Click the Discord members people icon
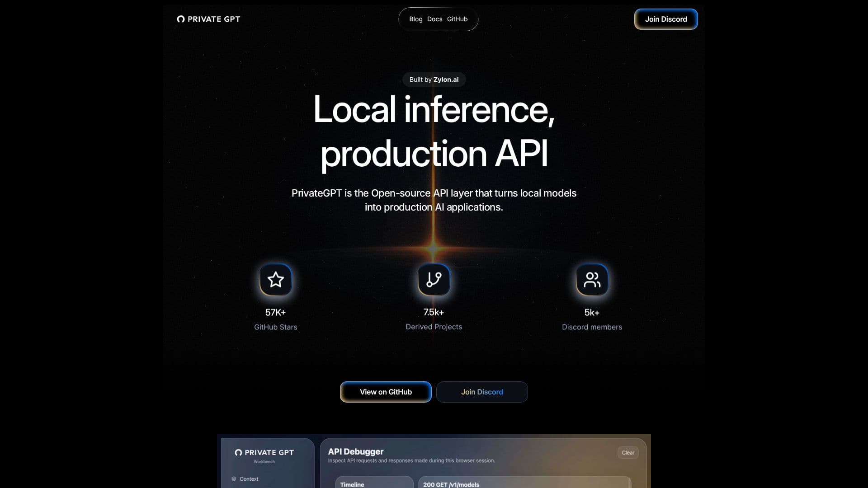The width and height of the screenshot is (868, 488). point(592,280)
